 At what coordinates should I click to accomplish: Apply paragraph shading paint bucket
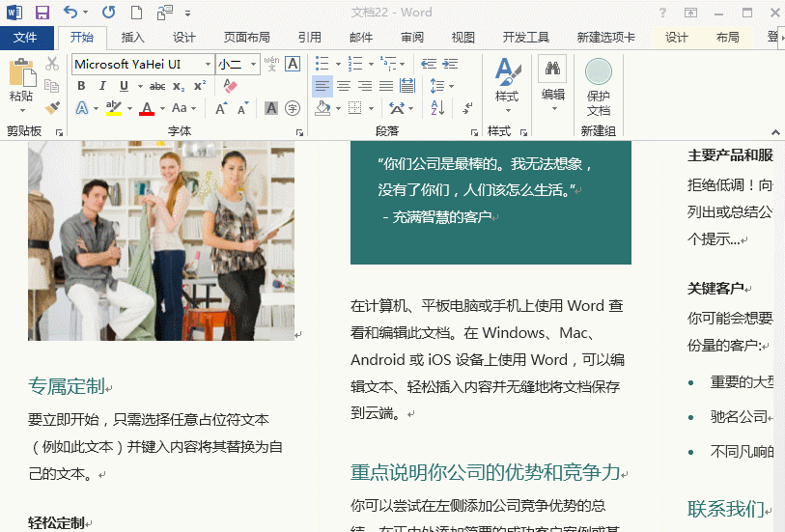tap(322, 108)
